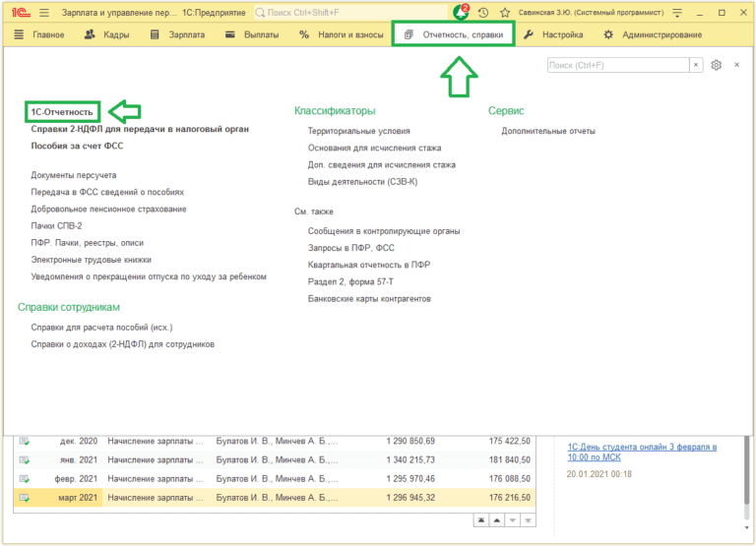Open Виды деятельности (СЗВ-К)

[x=362, y=182]
